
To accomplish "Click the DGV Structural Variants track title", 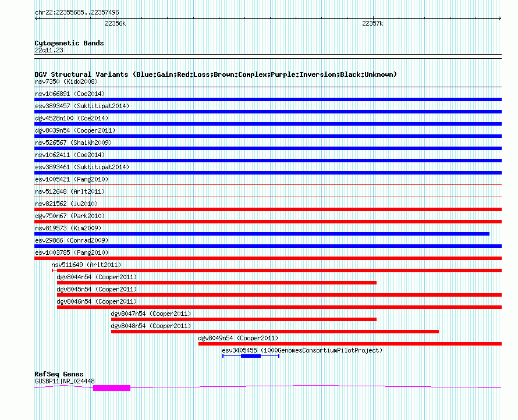I will point(215,74).
